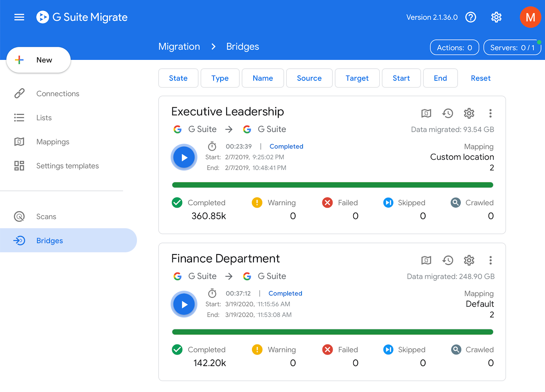Expand more options for Executive Leadership bridge
545x392 pixels.
coord(490,113)
